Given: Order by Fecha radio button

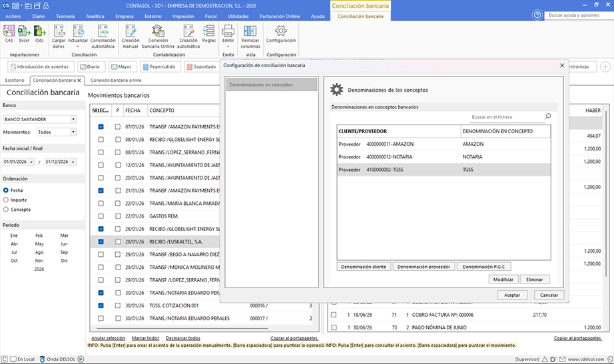Looking at the screenshot, I should (6, 190).
